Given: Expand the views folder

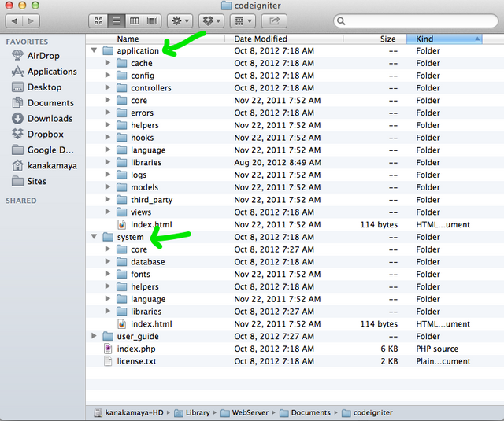Looking at the screenshot, I should tap(108, 212).
